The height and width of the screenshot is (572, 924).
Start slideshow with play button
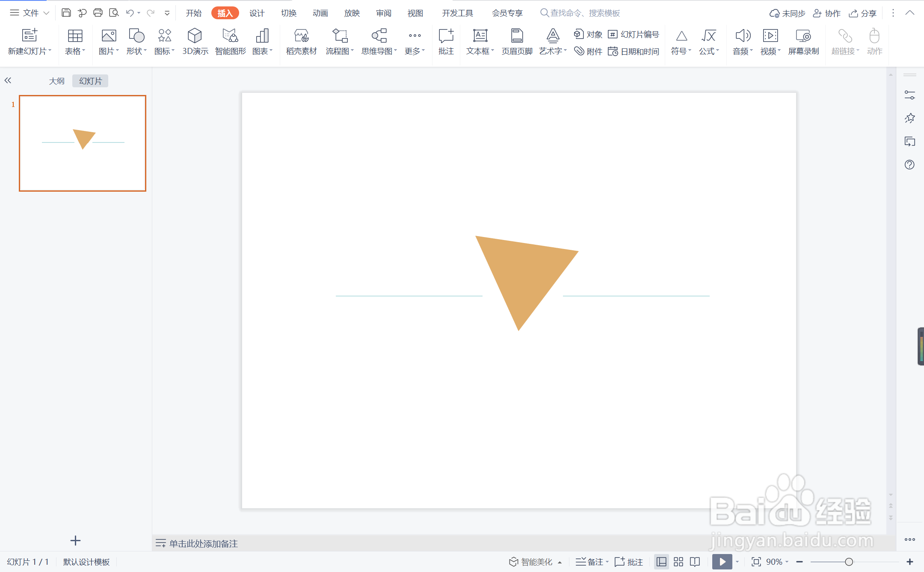[x=722, y=562]
